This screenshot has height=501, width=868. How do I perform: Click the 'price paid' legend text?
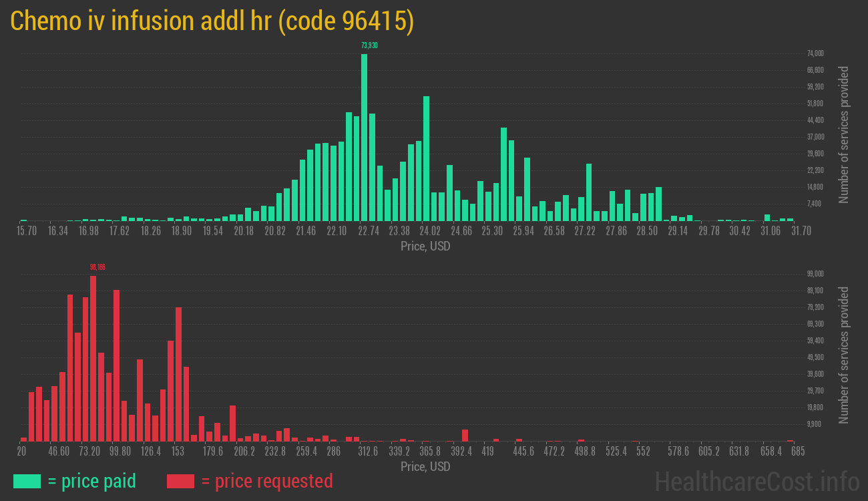pos(91,481)
